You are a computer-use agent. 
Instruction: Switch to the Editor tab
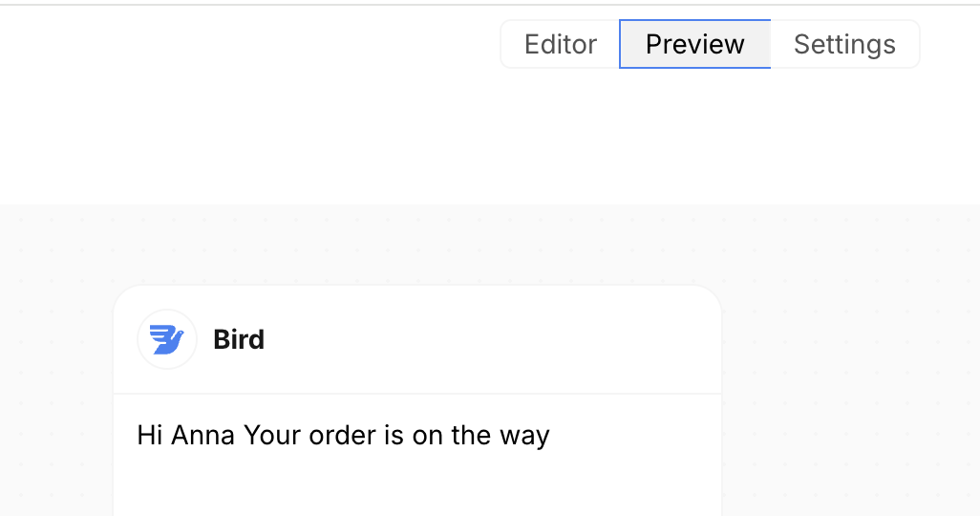pos(561,45)
